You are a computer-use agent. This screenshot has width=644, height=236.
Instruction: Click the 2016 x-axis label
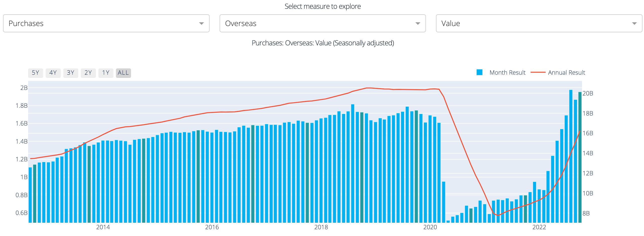pos(212,227)
